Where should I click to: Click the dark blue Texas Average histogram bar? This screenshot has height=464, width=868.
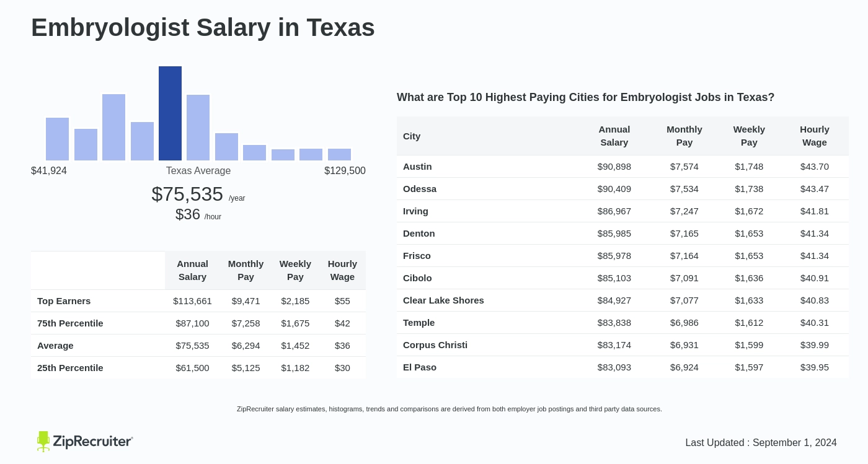[x=170, y=113]
